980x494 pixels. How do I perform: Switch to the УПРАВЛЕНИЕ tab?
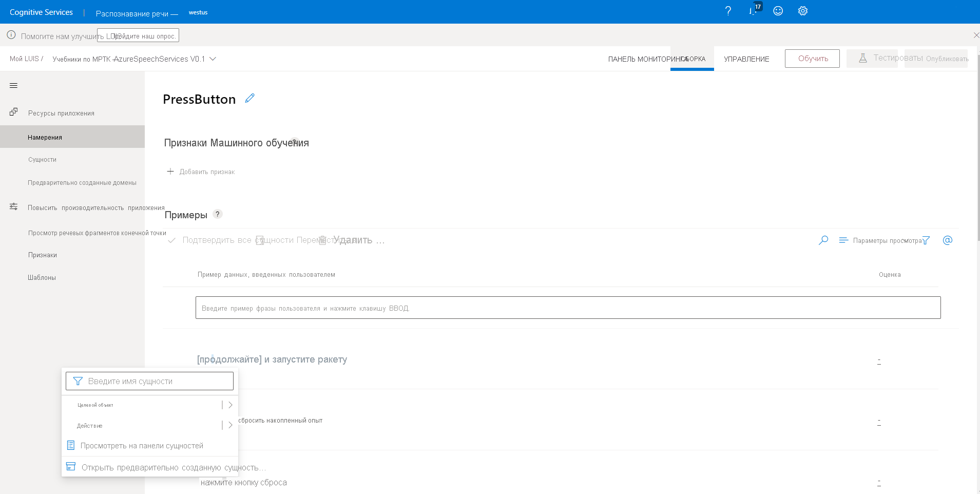pyautogui.click(x=746, y=59)
